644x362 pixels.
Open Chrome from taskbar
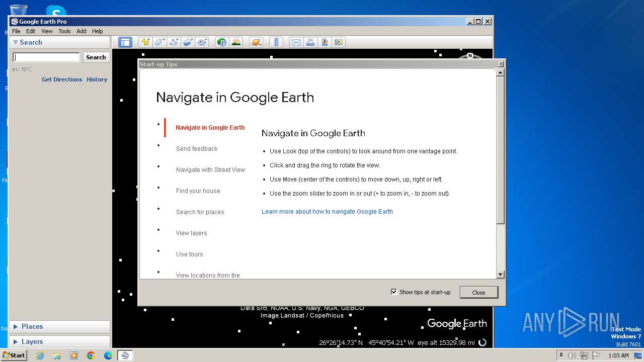91,355
